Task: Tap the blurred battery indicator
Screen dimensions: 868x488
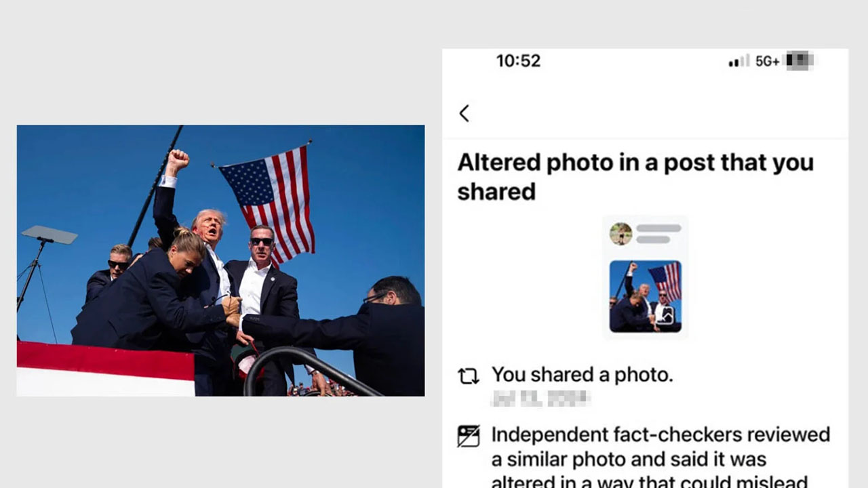Action: pos(799,61)
